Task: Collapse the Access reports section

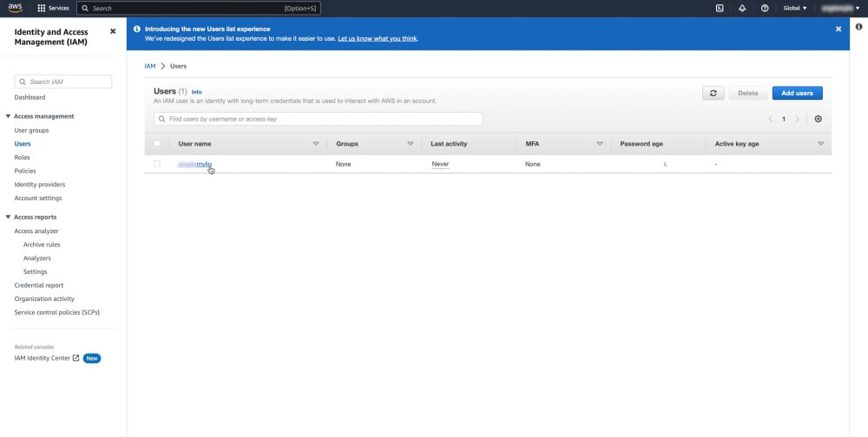Action: point(9,217)
